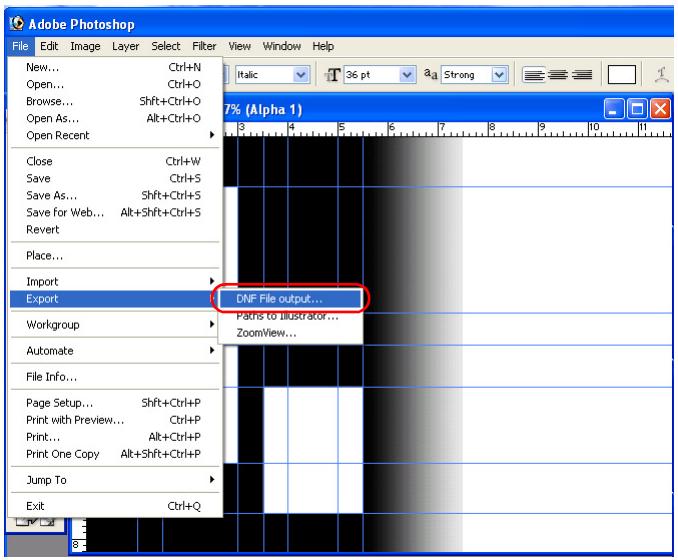Image resolution: width=678 pixels, height=560 pixels.
Task: Open the View menu
Action: [x=240, y=46]
